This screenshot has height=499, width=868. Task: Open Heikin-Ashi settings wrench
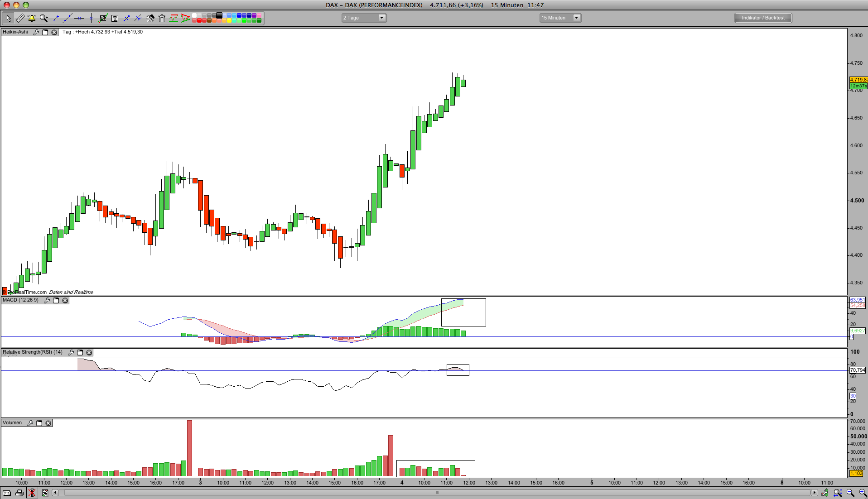[36, 32]
